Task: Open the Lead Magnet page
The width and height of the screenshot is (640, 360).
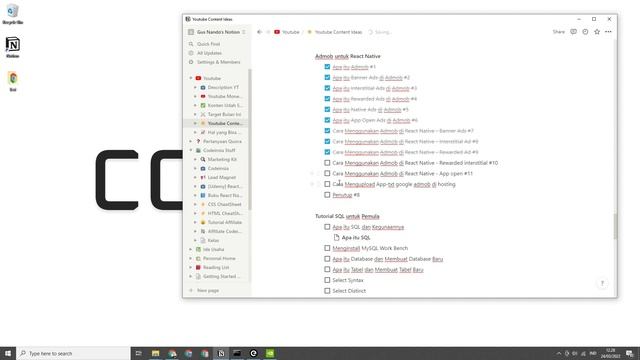Action: click(222, 178)
